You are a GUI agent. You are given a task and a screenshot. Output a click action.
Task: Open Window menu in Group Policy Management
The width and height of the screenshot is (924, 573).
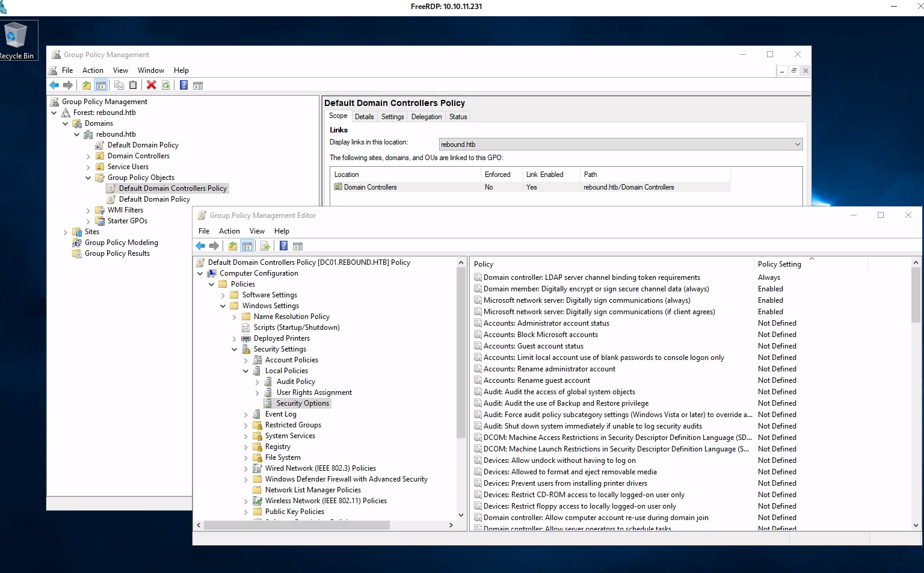150,70
